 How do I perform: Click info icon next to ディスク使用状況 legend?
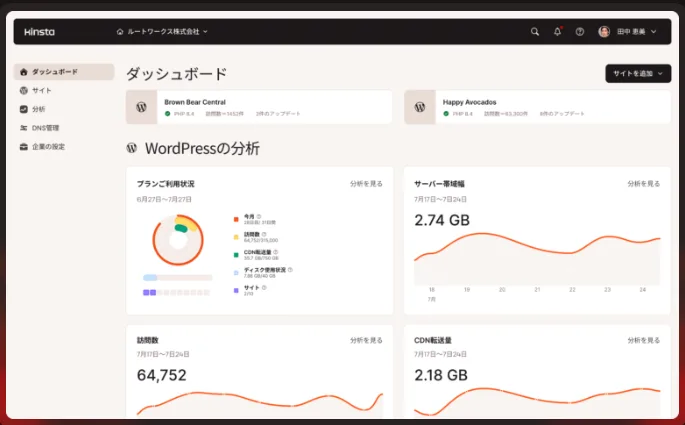coord(291,269)
